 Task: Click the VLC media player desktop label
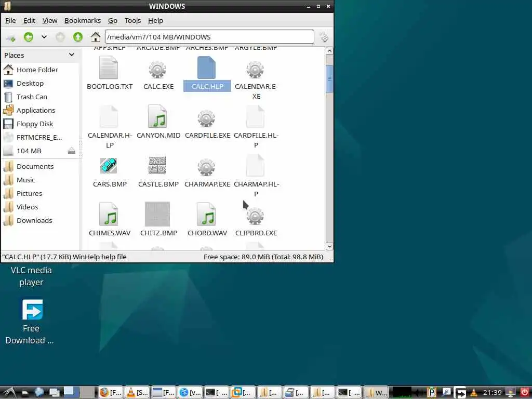[31, 276]
